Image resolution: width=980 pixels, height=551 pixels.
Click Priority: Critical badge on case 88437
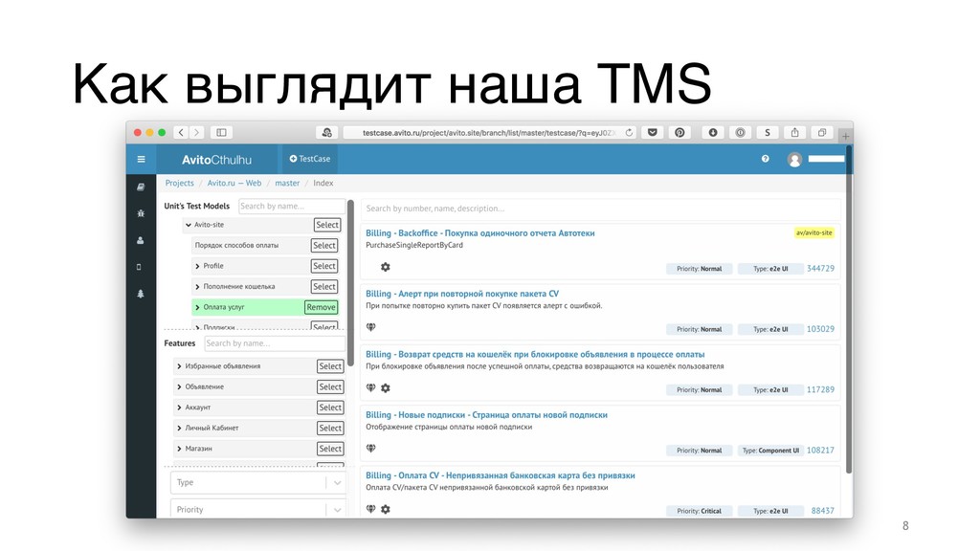(x=699, y=511)
